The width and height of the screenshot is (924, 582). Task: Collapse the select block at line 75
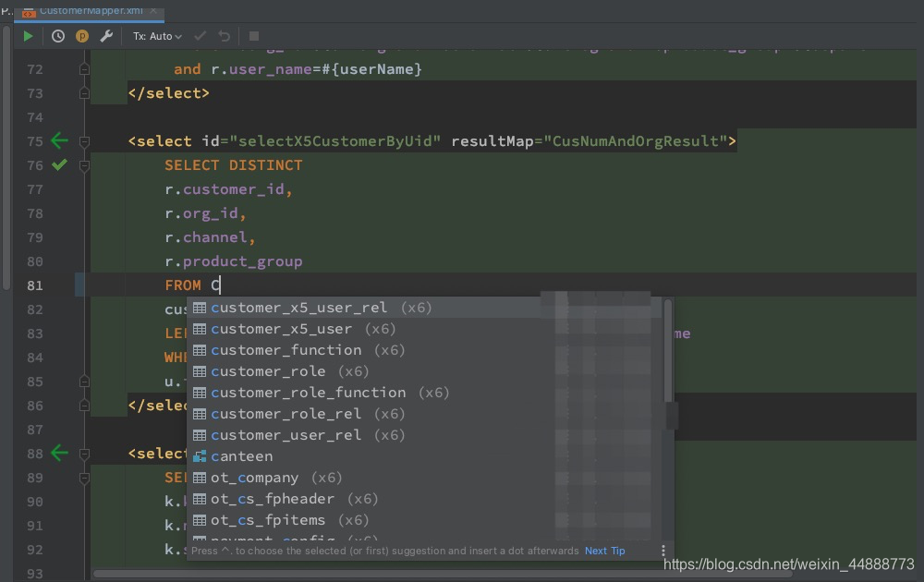(83, 140)
